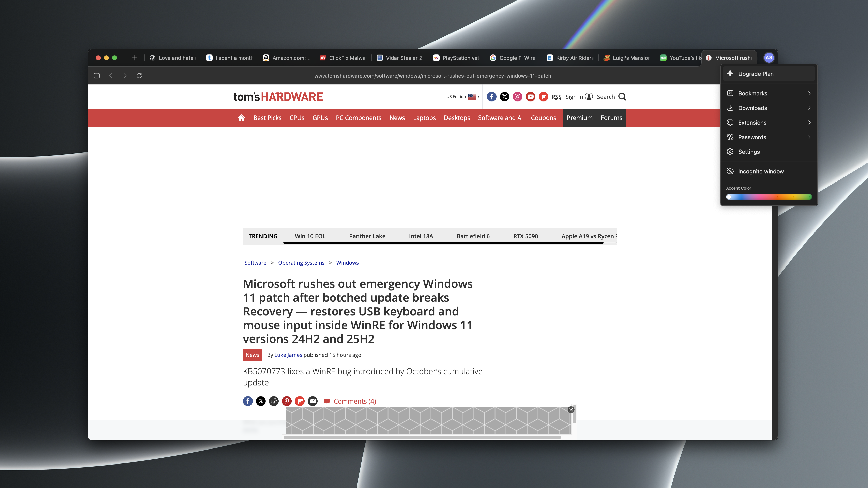Open the Comments (4) link
Image resolution: width=868 pixels, height=488 pixels.
click(x=354, y=401)
